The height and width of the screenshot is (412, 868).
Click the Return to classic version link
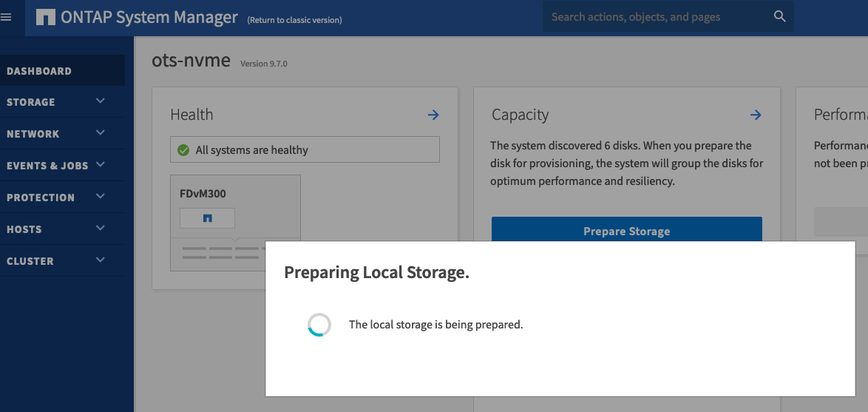pos(294,20)
